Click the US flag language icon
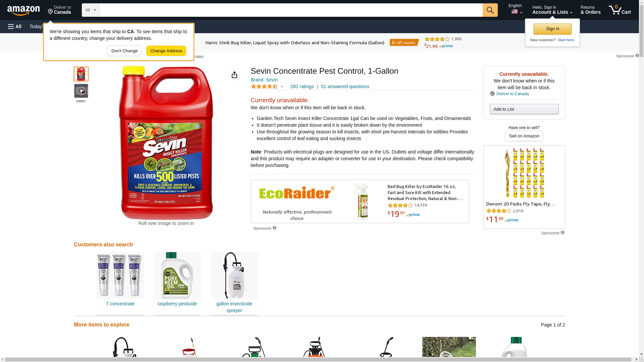The height and width of the screenshot is (362, 644). coord(515,12)
